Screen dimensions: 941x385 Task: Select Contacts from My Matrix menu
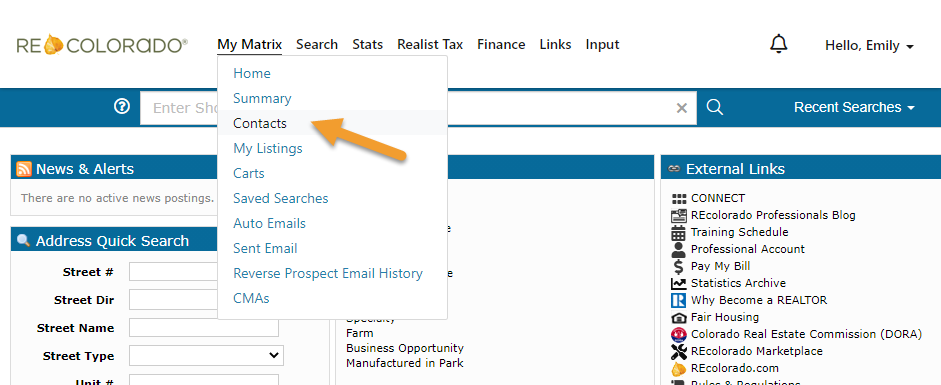tap(260, 124)
